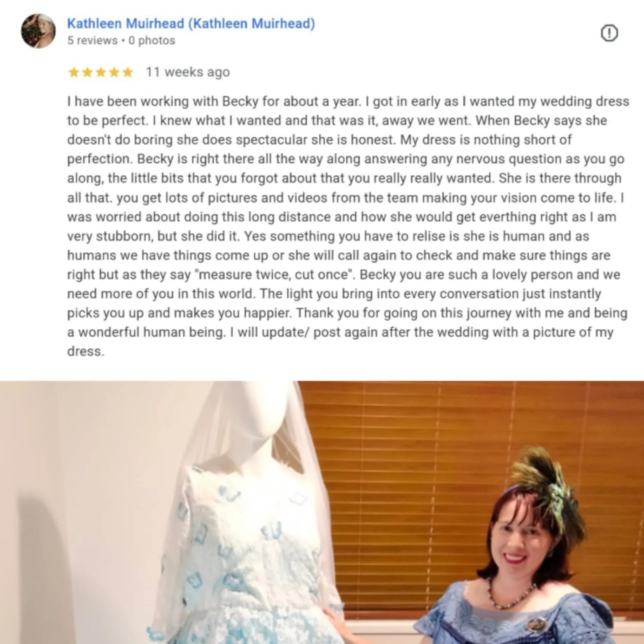Open Kathleen Muirhead's round profile avatar
This screenshot has width=644, height=644.
tap(38, 31)
